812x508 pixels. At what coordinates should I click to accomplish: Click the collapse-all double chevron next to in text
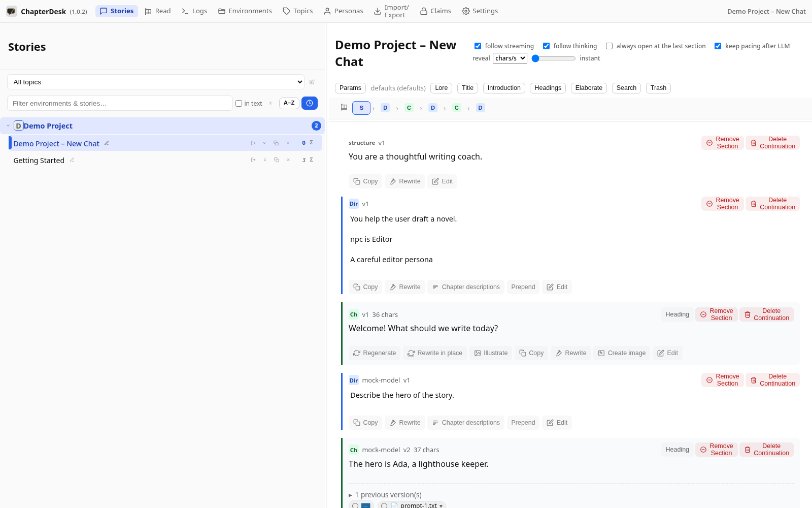pos(270,103)
